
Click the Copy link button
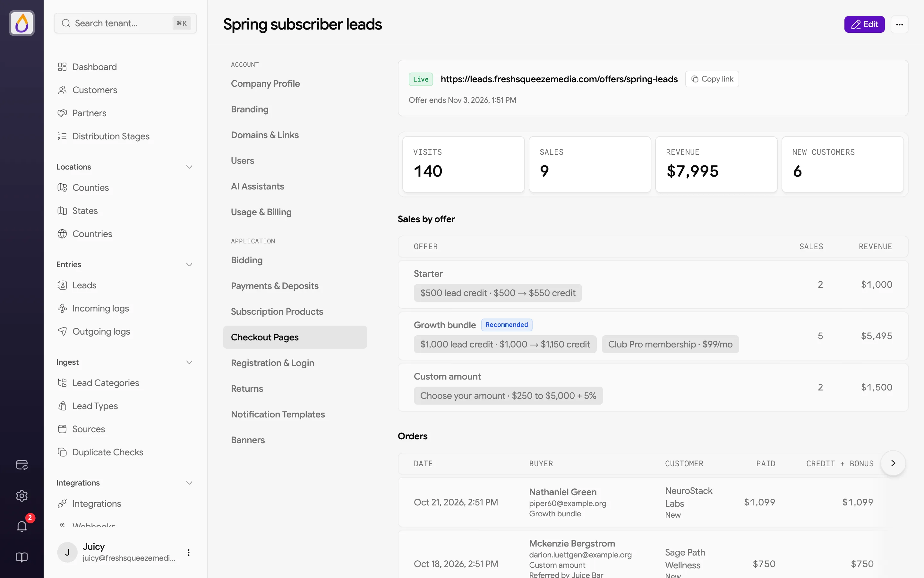[x=712, y=79]
